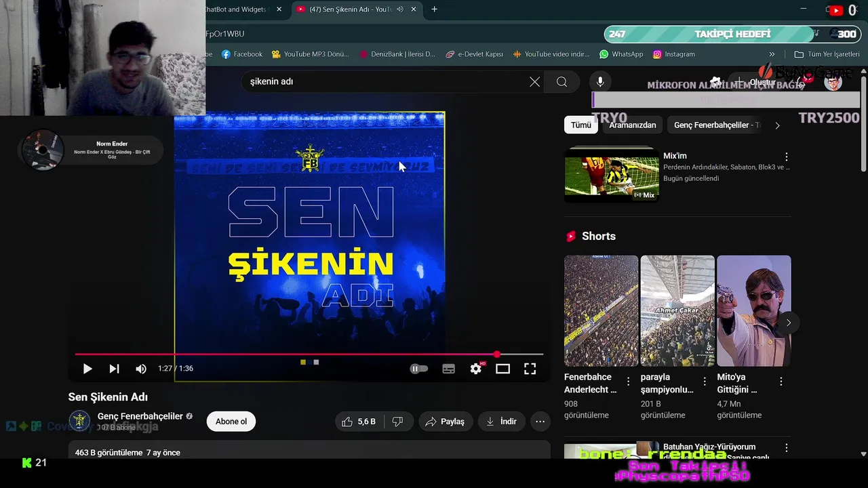
Task: Like the video with 5,6 B
Action: [359, 422]
